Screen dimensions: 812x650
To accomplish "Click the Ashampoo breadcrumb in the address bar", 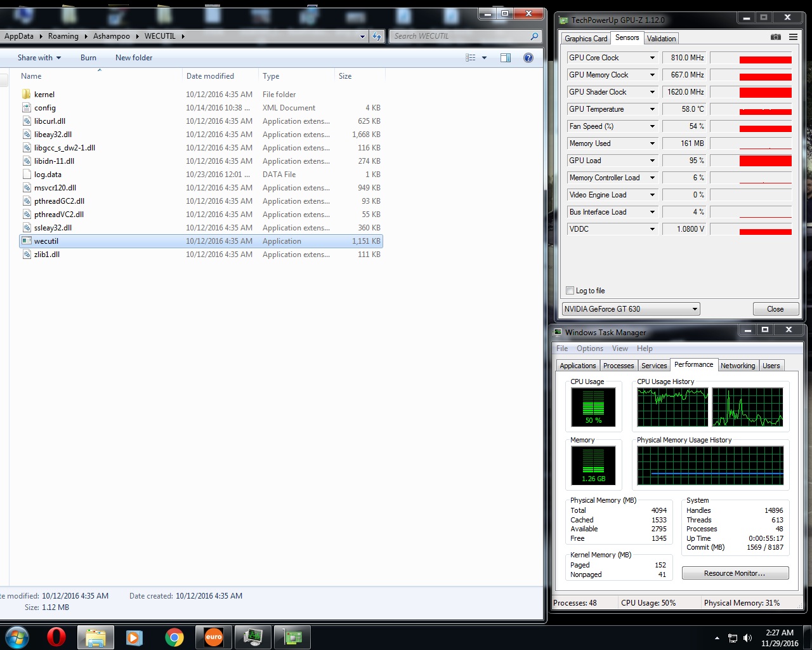I will 112,36.
